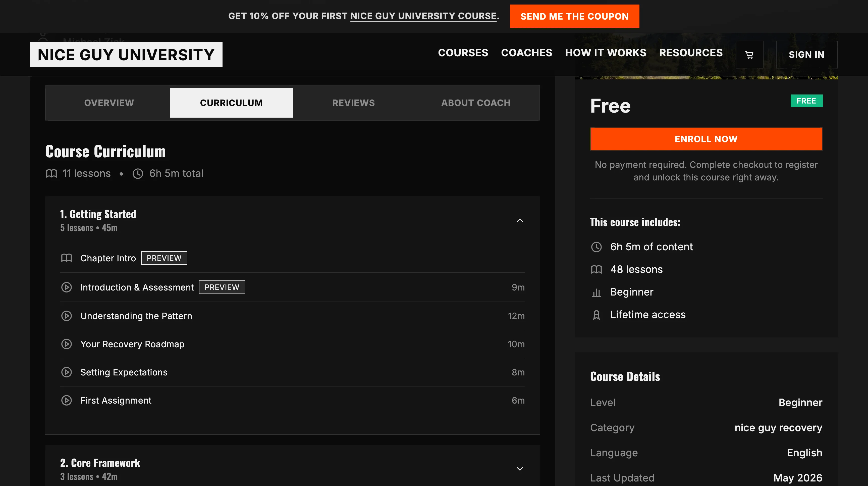Click the nice guy recovery category value
Viewport: 868px width, 486px height.
coord(778,428)
